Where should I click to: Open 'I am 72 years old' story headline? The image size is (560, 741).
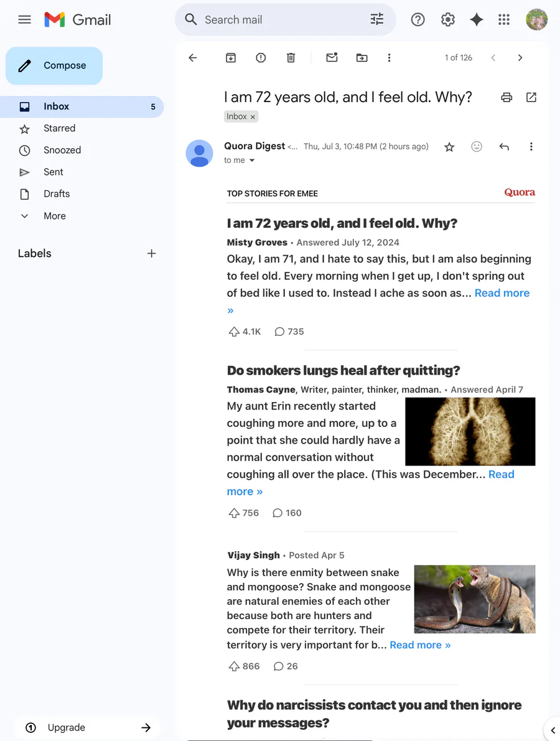tap(342, 223)
